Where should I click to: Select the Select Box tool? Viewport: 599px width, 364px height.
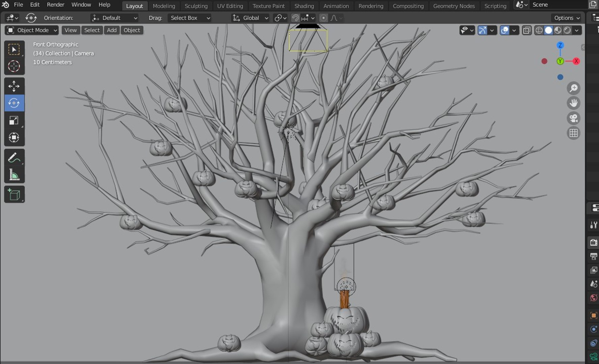click(x=14, y=50)
